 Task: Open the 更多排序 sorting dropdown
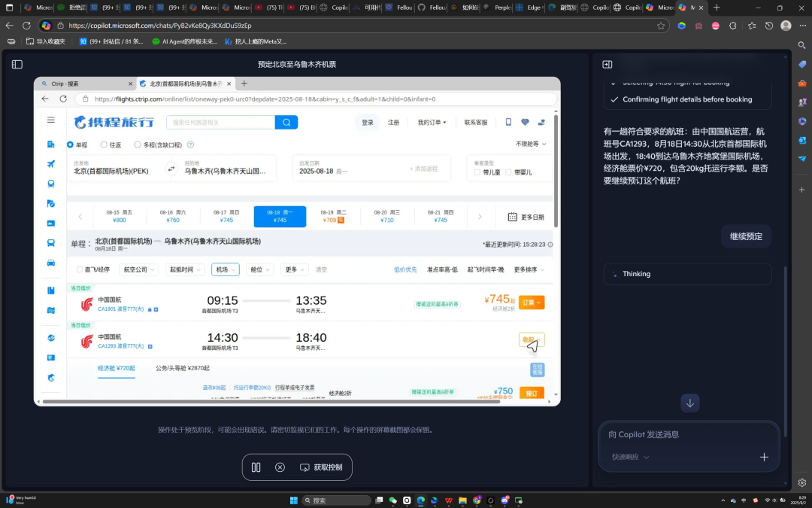click(526, 269)
